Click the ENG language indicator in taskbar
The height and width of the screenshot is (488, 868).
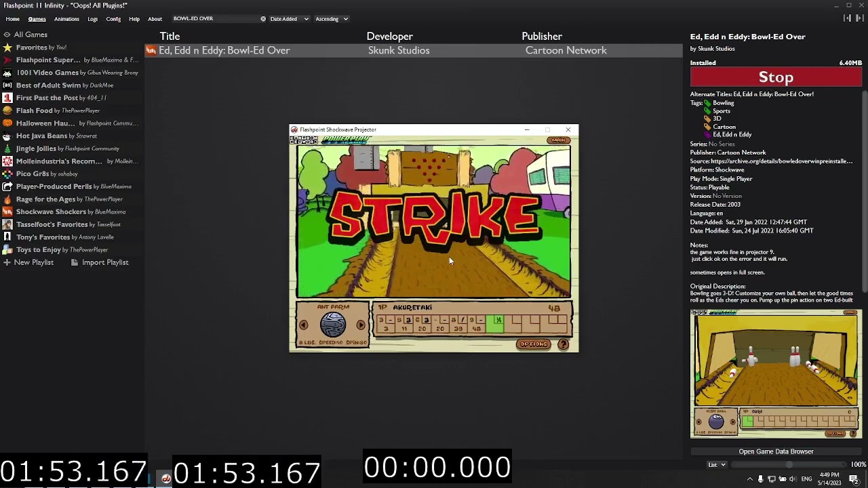806,479
